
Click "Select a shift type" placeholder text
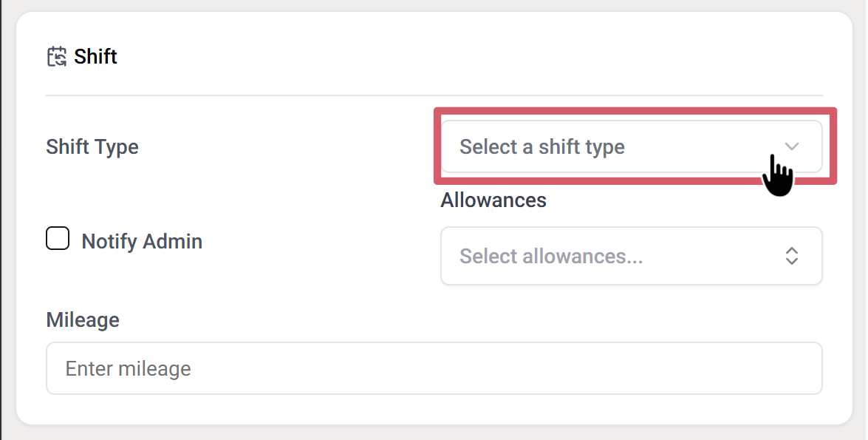coord(542,147)
